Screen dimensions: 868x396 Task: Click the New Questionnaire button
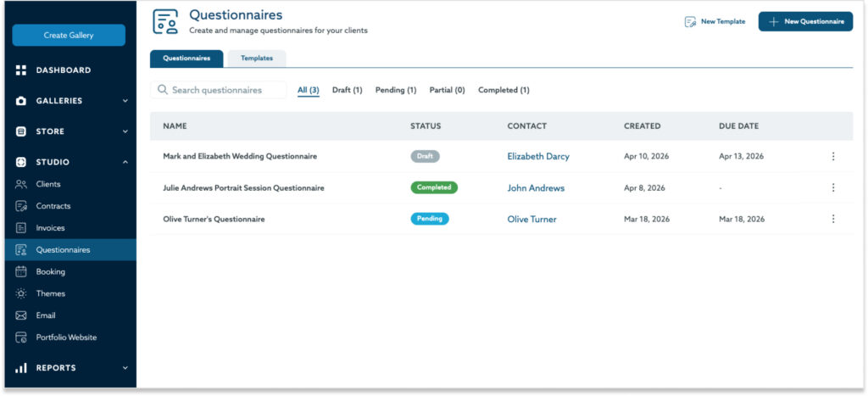(805, 21)
